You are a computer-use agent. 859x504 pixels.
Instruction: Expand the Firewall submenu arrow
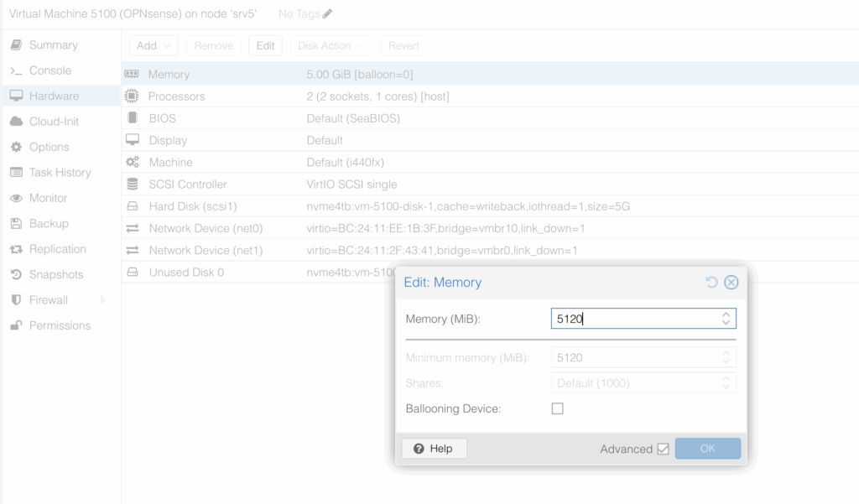(x=103, y=300)
